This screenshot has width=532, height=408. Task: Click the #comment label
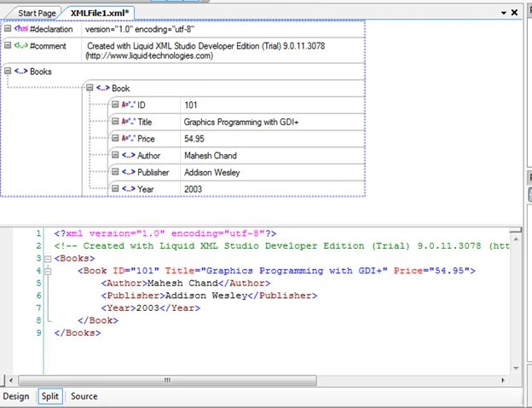coord(48,46)
